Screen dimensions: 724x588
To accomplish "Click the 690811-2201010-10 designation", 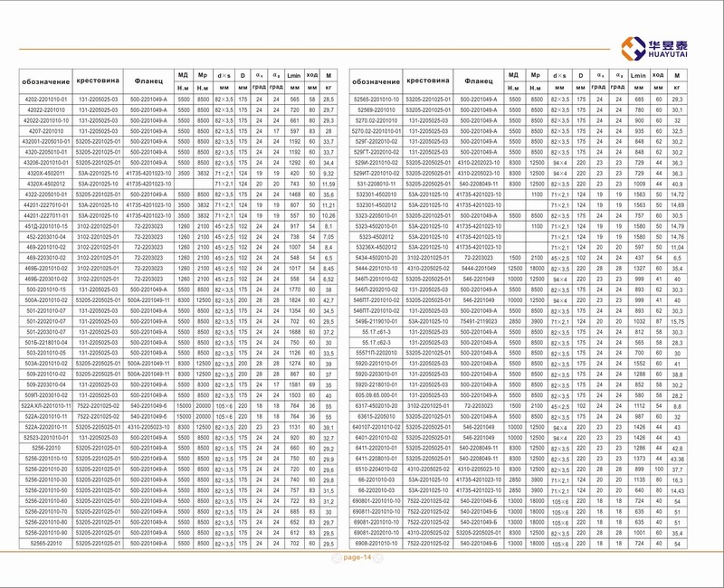I will (x=376, y=512).
